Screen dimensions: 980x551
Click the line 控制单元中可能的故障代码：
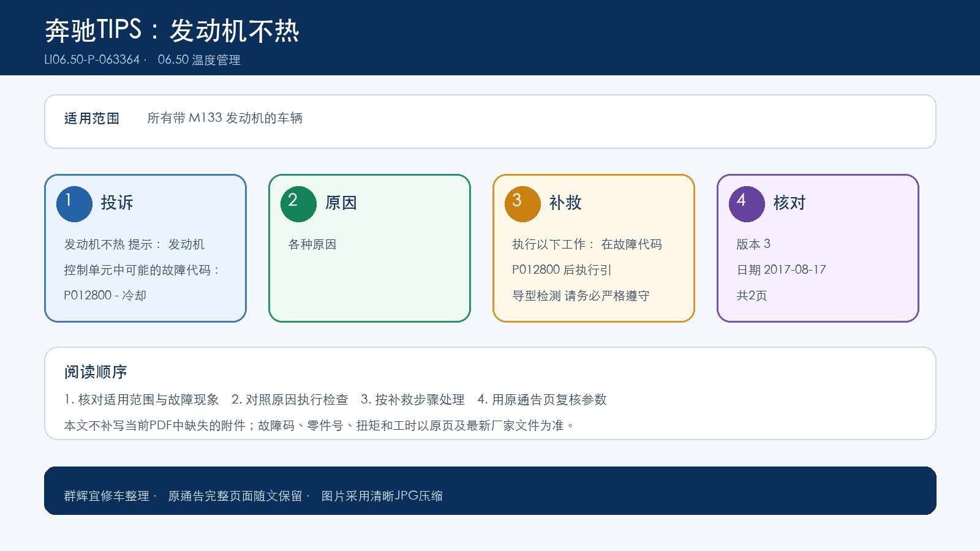coord(142,270)
